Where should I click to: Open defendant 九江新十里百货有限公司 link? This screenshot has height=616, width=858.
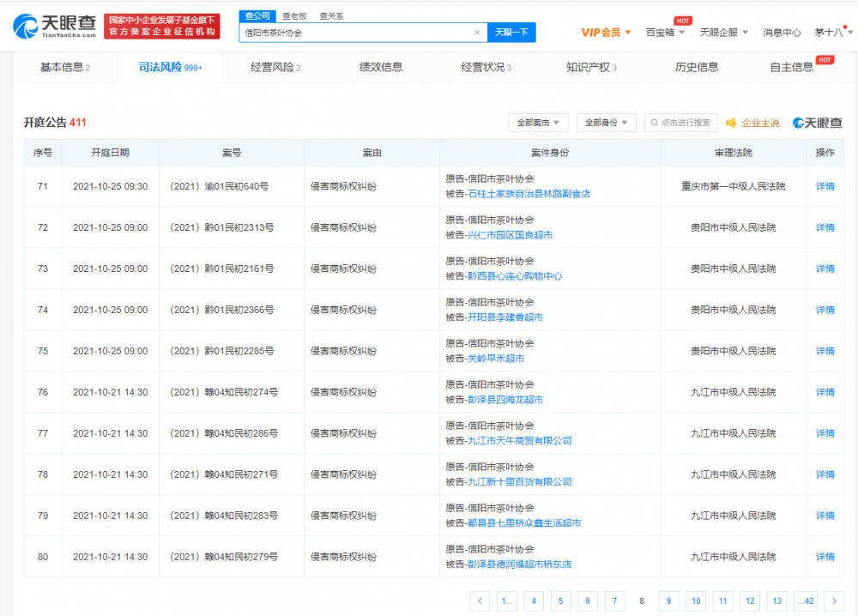click(x=520, y=482)
